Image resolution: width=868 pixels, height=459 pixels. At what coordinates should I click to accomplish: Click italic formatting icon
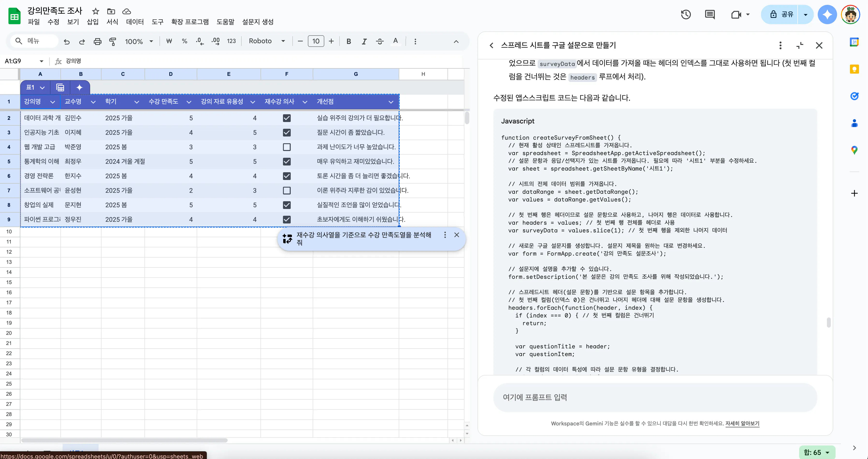[x=364, y=41]
